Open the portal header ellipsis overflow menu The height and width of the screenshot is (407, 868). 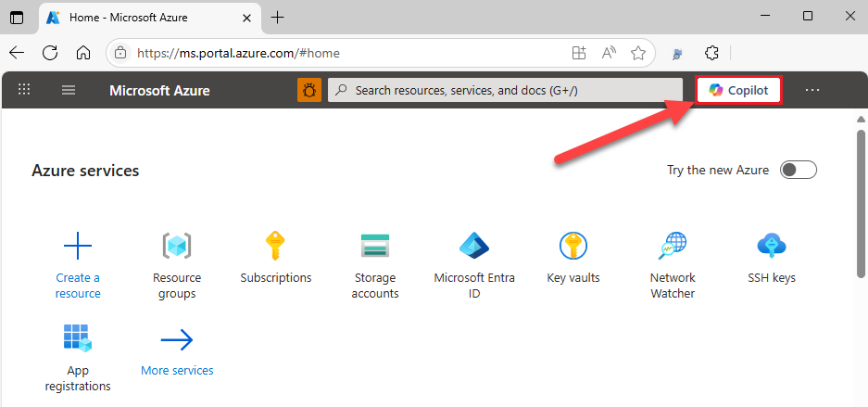[x=812, y=90]
